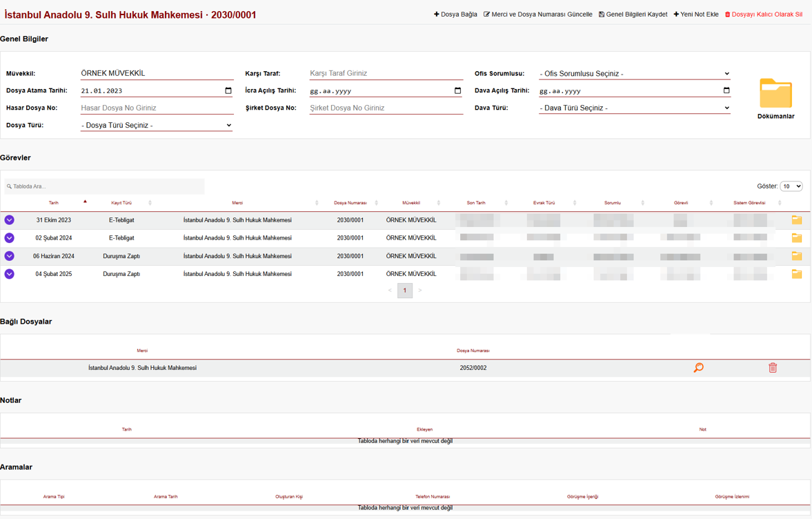
Task: Click the İcra Açılış Tarihi date field
Action: (x=386, y=90)
